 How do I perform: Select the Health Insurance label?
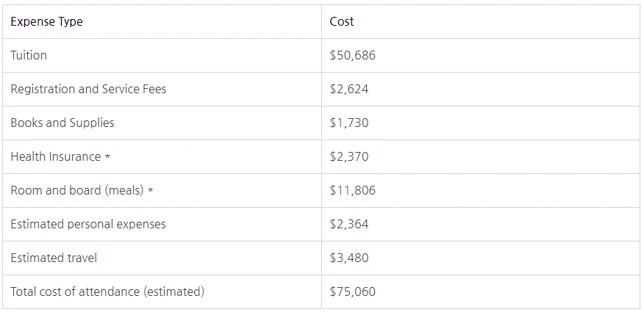(56, 157)
